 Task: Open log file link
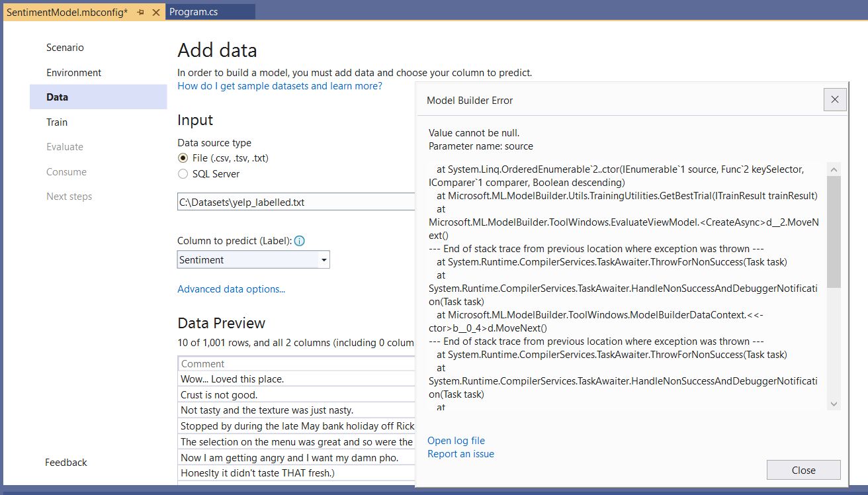pyautogui.click(x=456, y=441)
